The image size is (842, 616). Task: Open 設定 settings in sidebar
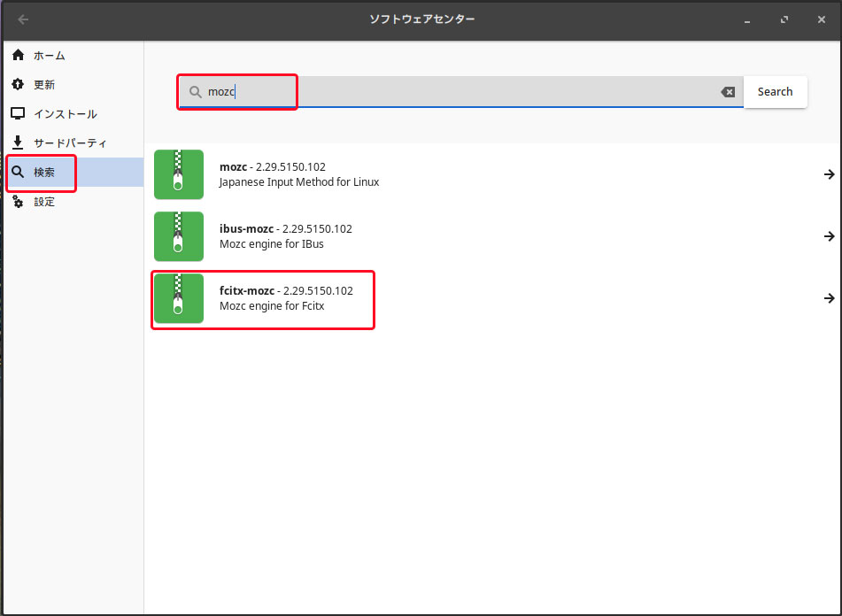click(x=44, y=202)
